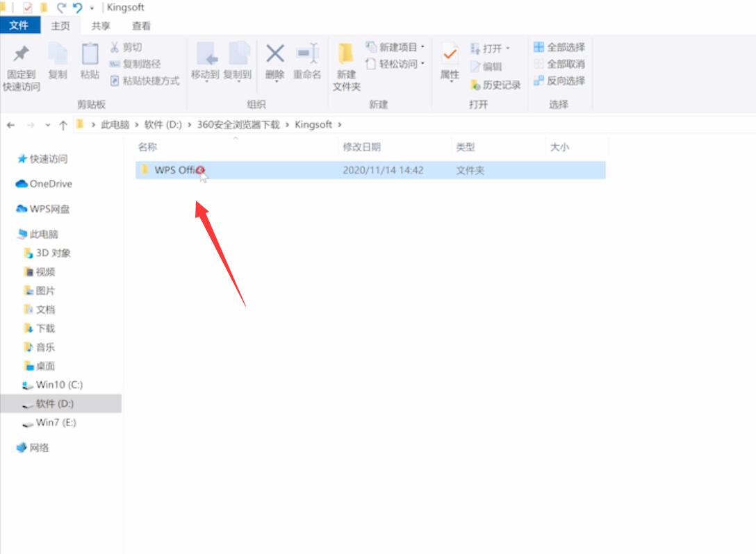
Task: Open the Easy access (轻松访问) dropdown
Action: click(395, 64)
